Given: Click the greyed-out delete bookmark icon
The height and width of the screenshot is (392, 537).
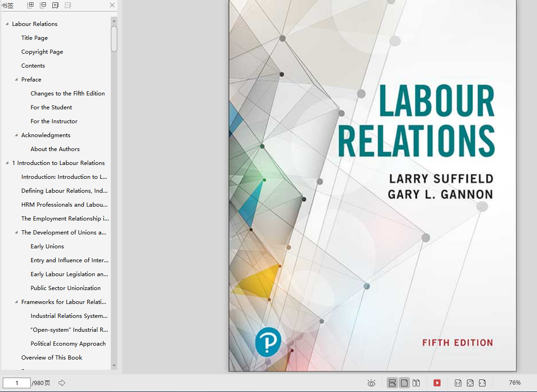Looking at the screenshot, I should pyautogui.click(x=68, y=5).
